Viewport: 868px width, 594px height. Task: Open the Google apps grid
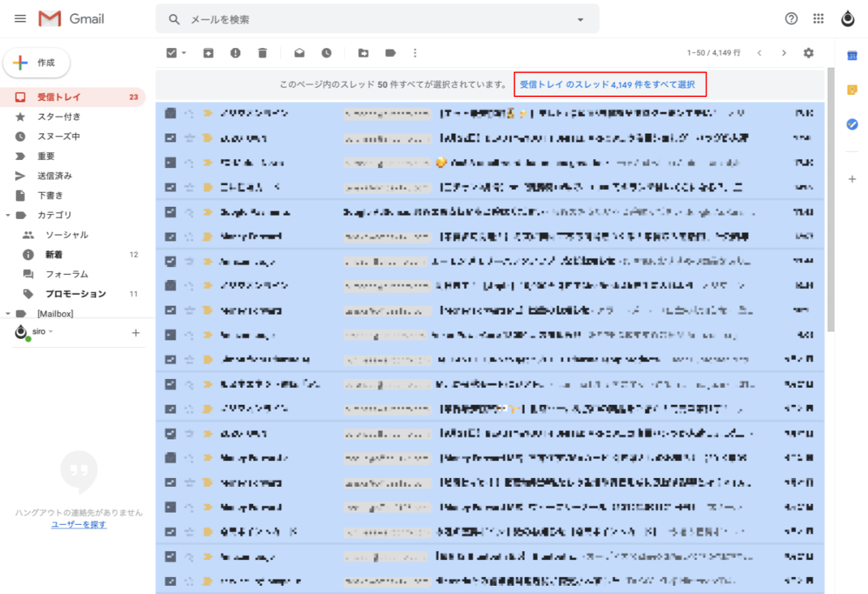tap(818, 19)
